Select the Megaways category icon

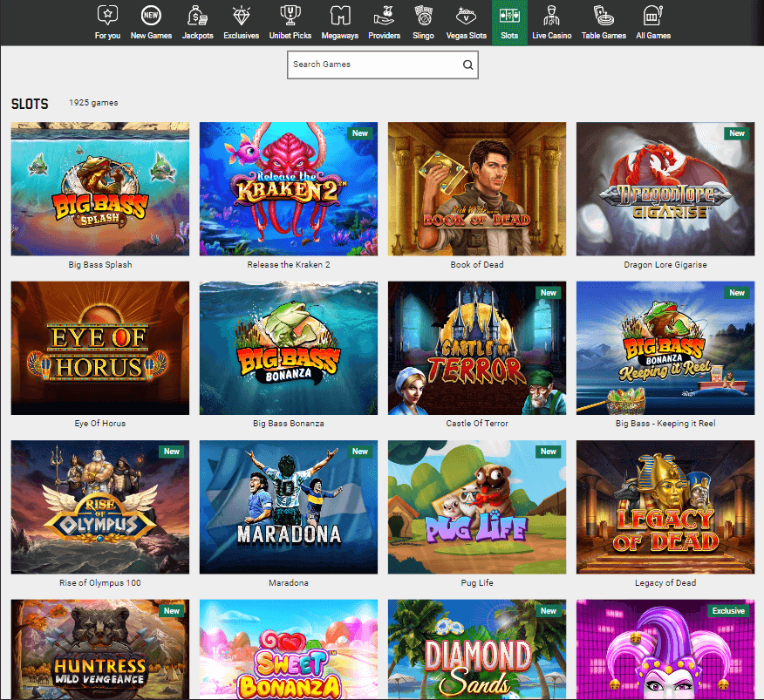pyautogui.click(x=339, y=15)
